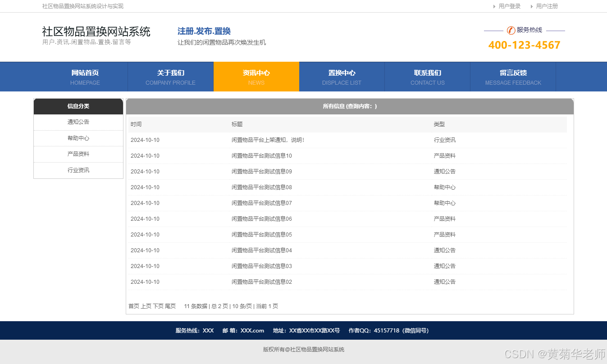Select 产品资料 category in the sidebar
The width and height of the screenshot is (607, 364).
point(78,154)
